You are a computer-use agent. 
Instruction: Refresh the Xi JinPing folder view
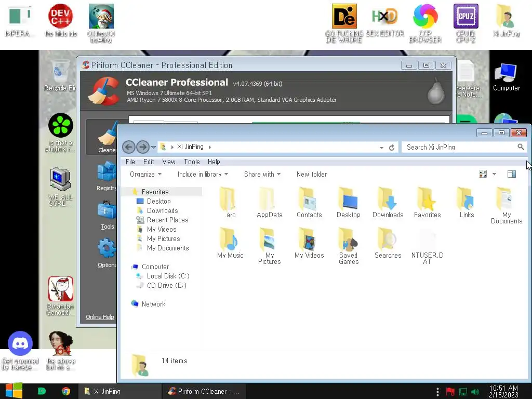[x=392, y=147]
